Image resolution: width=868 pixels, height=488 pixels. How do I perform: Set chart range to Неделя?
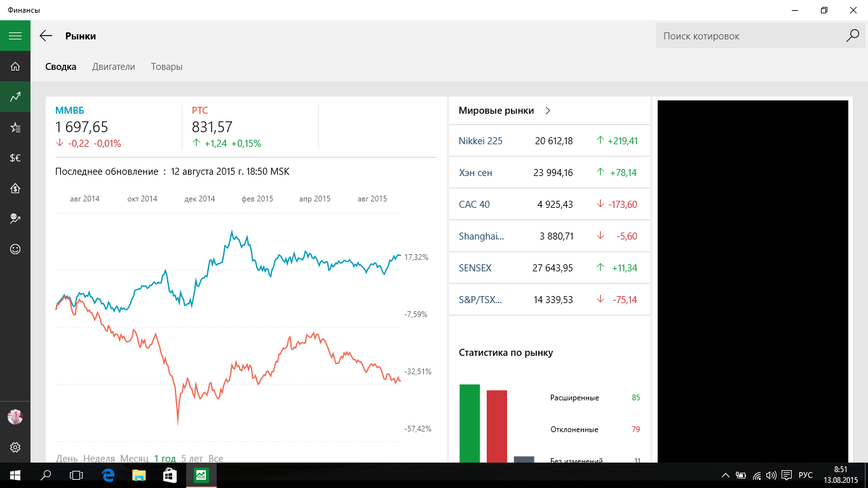pyautogui.click(x=99, y=458)
